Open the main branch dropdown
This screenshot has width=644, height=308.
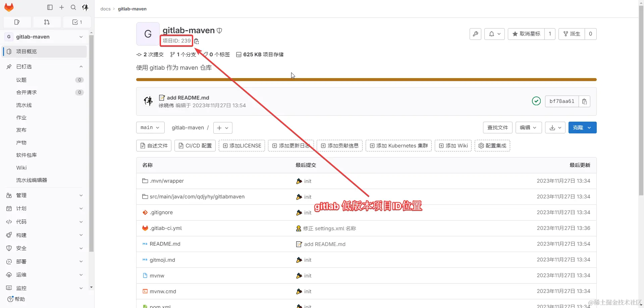coord(150,127)
